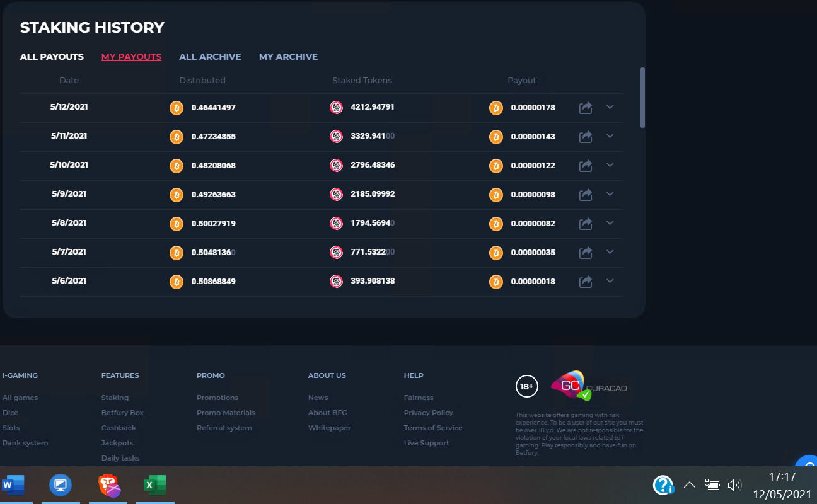Image resolution: width=817 pixels, height=504 pixels.
Task: Click the Bitcoin icon beside payout 0.00000178
Action: [x=496, y=108]
